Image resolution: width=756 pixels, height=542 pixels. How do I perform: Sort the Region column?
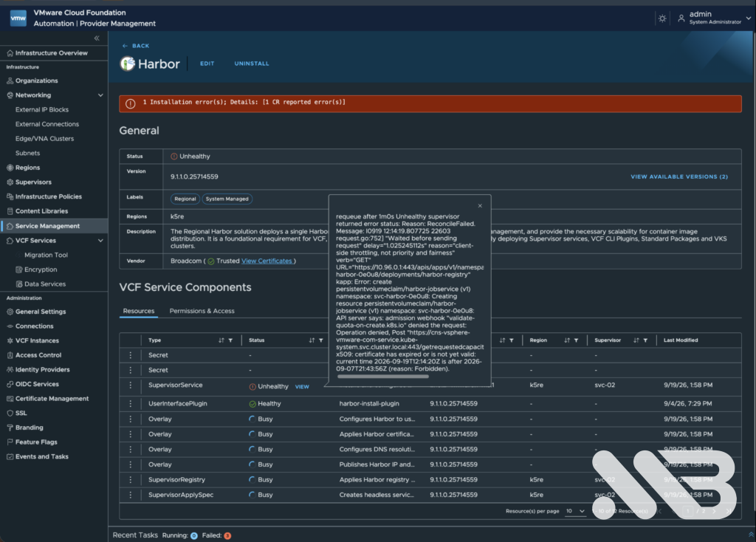(x=567, y=340)
